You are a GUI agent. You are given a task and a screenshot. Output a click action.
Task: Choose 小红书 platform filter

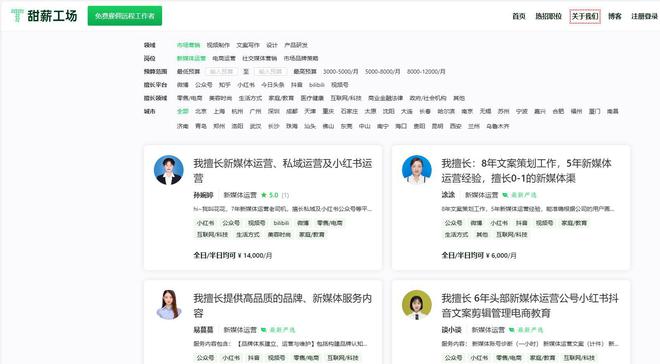pyautogui.click(x=246, y=85)
